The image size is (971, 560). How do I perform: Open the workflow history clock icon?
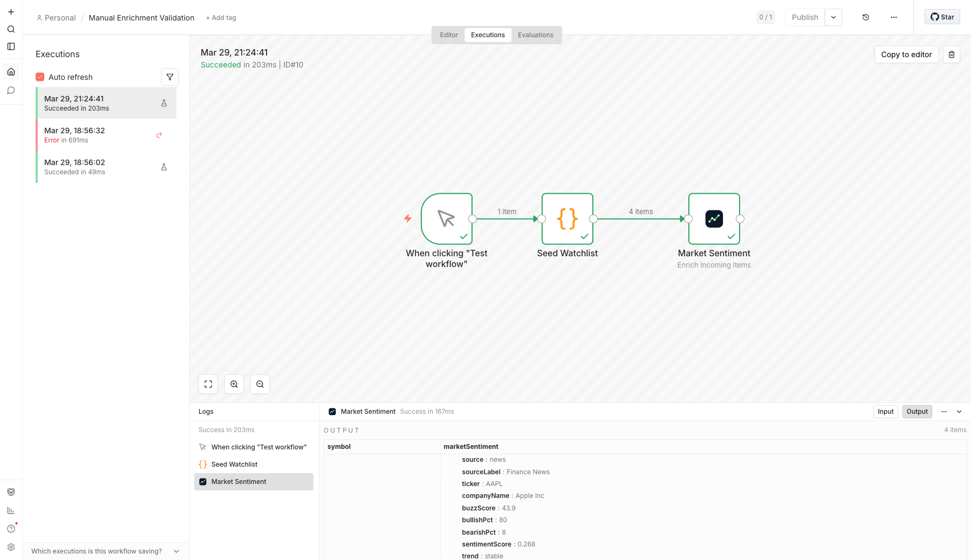click(x=866, y=17)
